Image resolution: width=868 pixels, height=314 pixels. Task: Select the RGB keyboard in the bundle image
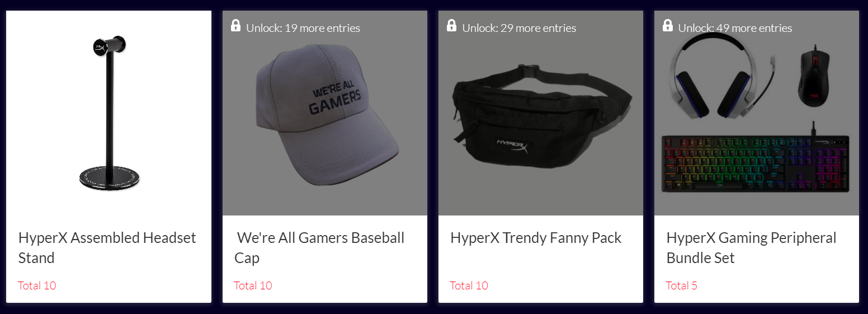[756, 163]
